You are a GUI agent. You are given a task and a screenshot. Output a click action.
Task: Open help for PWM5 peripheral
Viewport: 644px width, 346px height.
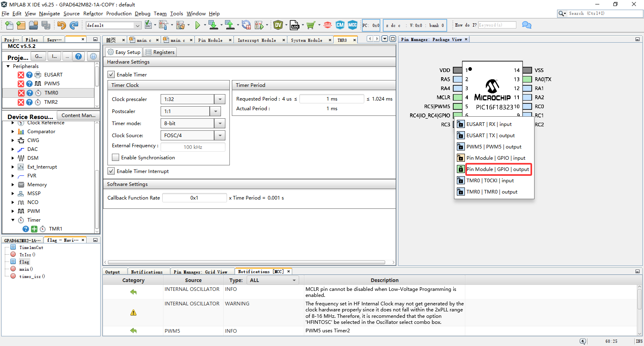click(x=29, y=84)
